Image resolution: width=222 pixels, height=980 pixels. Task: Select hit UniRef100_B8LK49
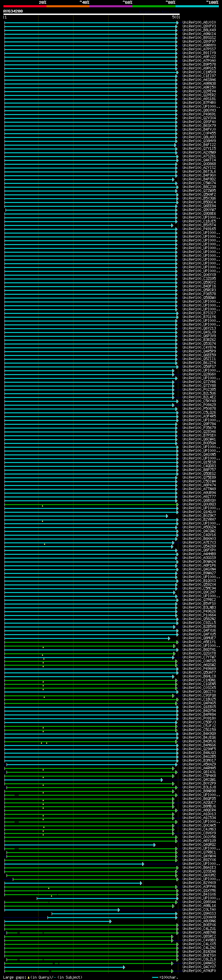[x=199, y=30]
